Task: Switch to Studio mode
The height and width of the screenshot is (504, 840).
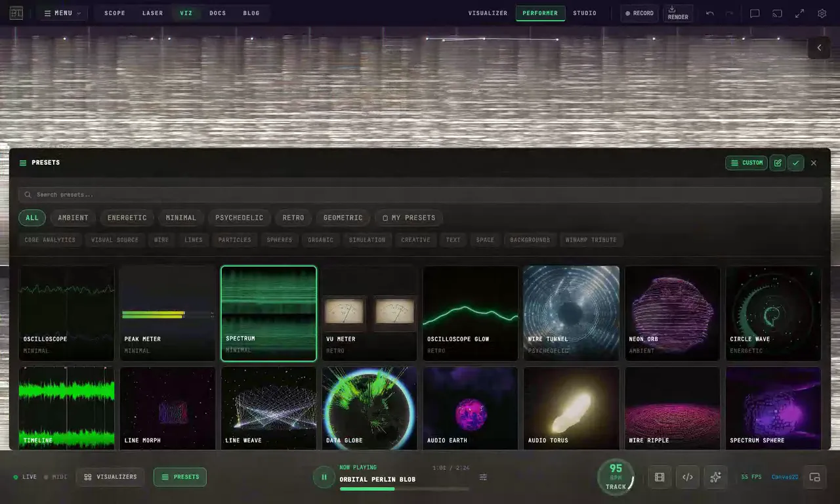Action: (585, 13)
